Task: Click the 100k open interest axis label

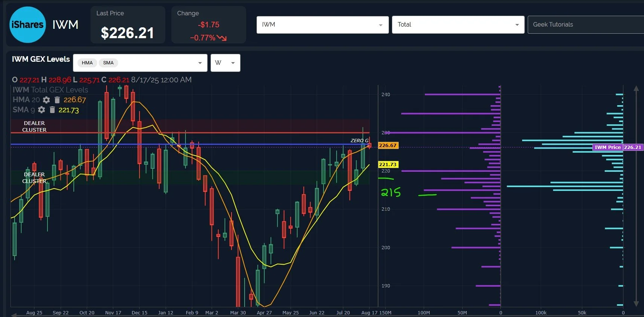Action: pos(541,313)
